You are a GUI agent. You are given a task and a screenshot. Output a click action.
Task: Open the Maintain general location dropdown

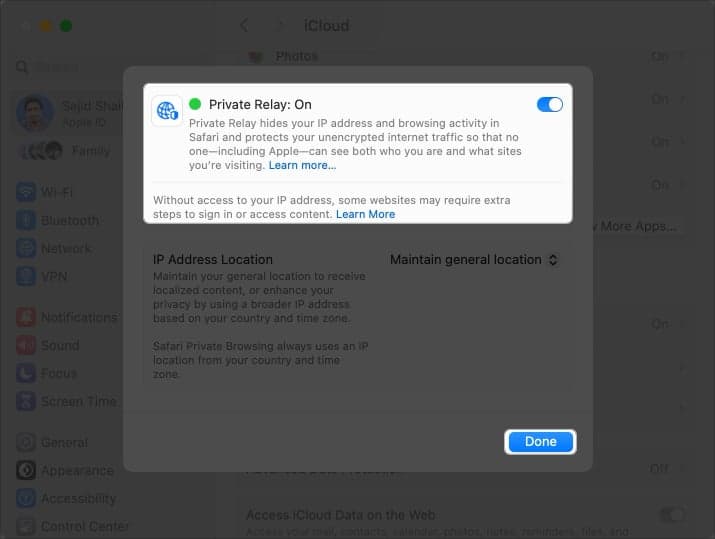(474, 259)
